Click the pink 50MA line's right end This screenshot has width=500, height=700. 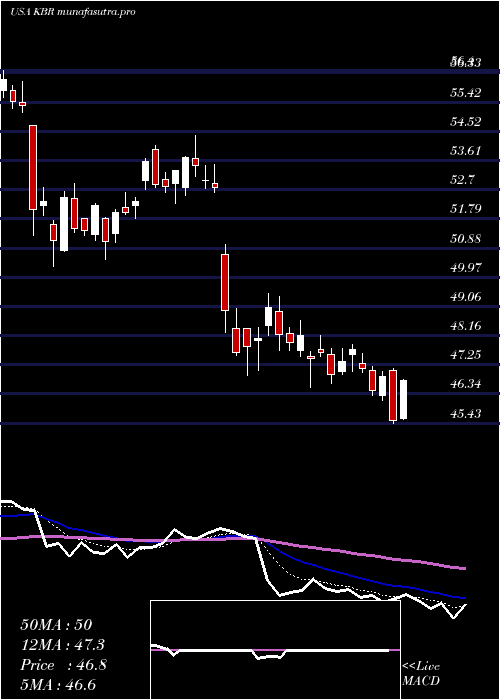click(x=464, y=568)
